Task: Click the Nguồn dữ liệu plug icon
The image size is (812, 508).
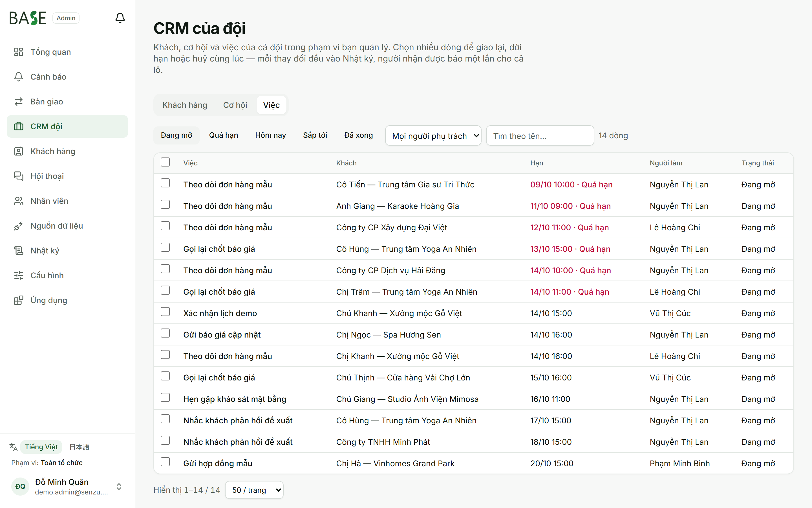Action: [x=18, y=226]
